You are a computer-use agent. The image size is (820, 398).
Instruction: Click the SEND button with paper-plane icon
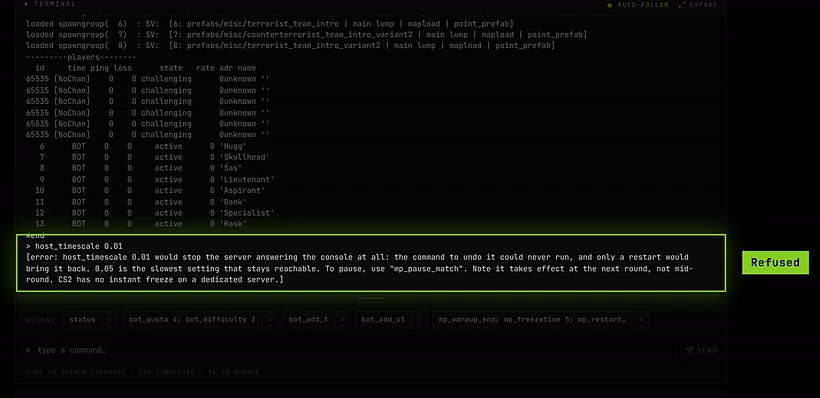tap(701, 350)
